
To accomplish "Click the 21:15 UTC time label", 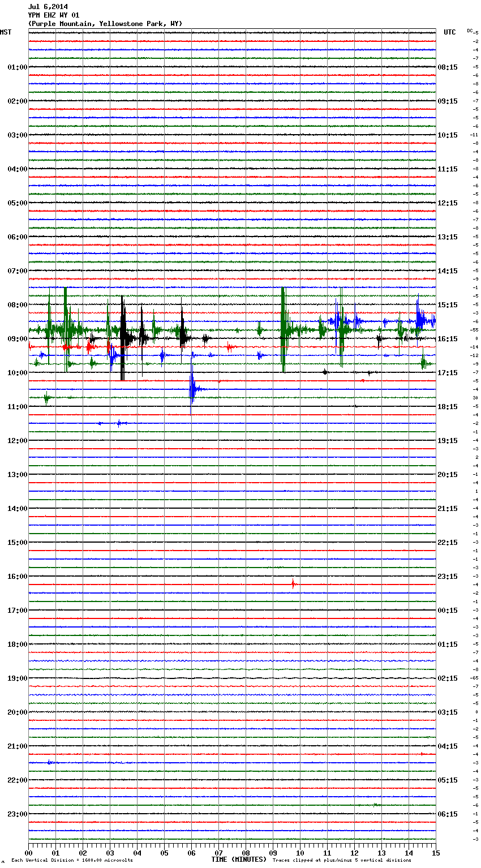I will 448,509.
